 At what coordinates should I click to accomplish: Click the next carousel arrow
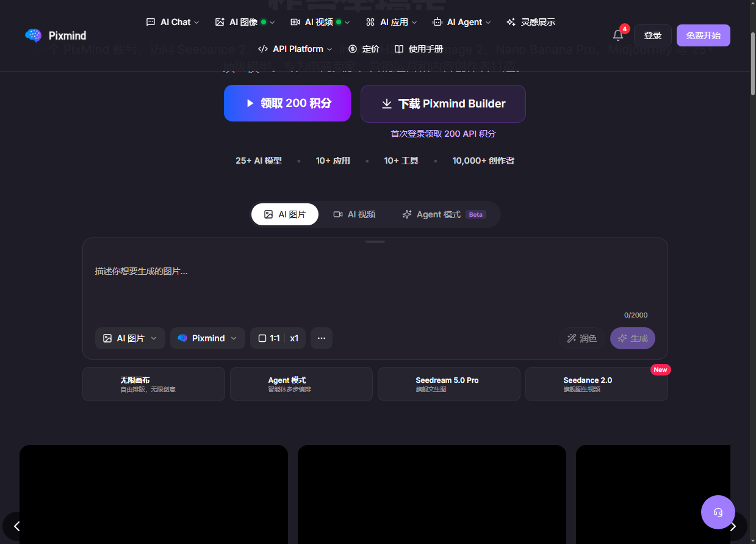pos(733,526)
